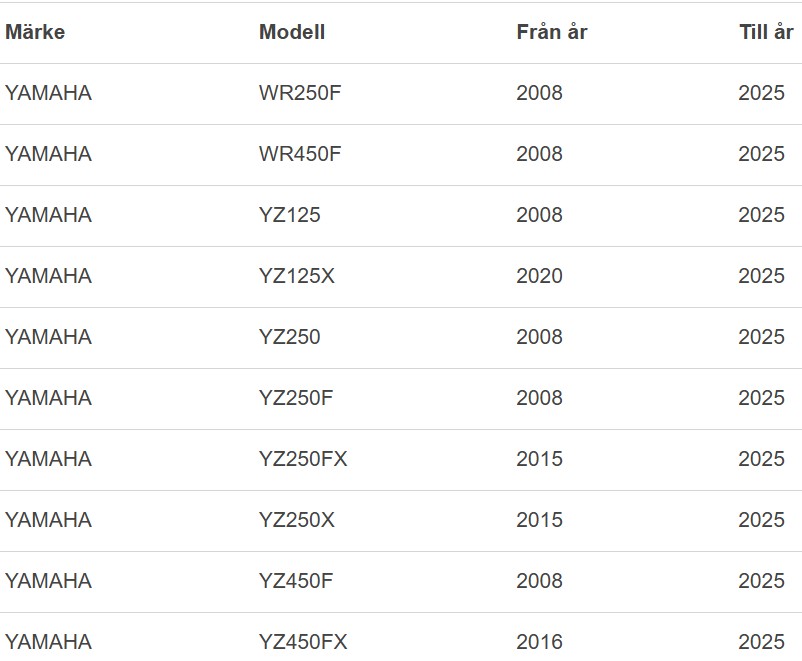This screenshot has height=661, width=802.
Task: Click the 2020 start year for YZ125X
Action: [x=539, y=276]
